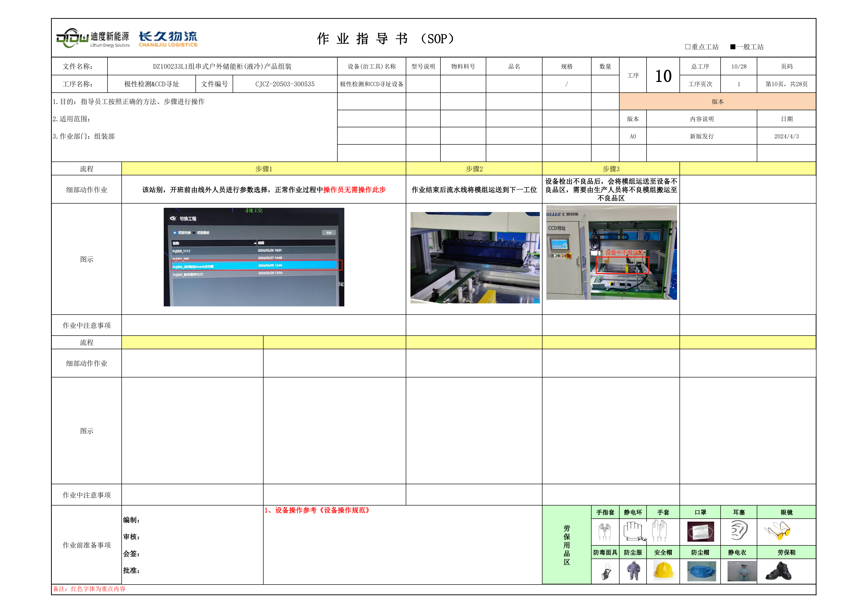Select the 项目图标 radio button

pyautogui.click(x=194, y=233)
